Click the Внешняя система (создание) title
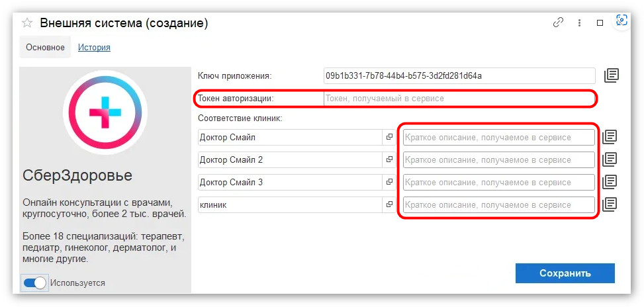644x307 pixels. tap(124, 23)
